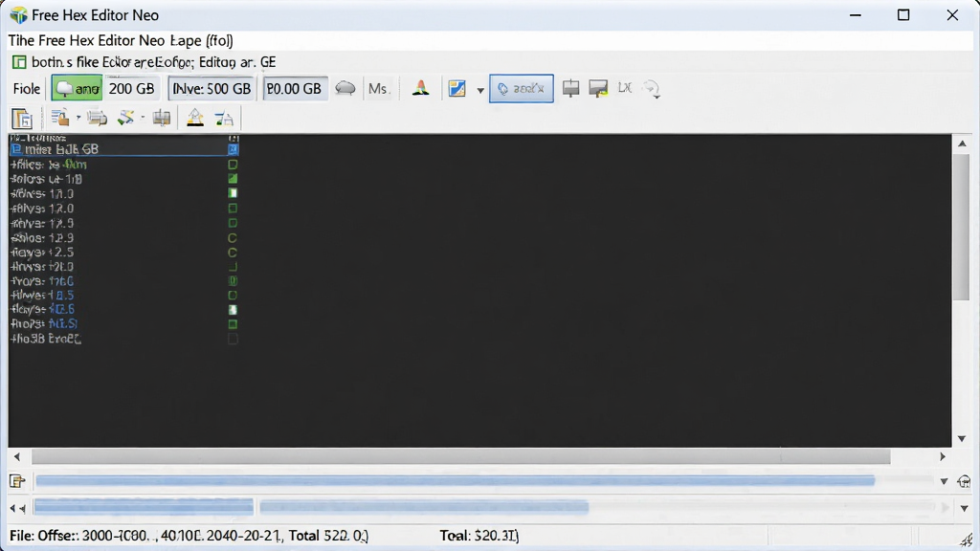Toggle the green checked box under the blue checkbox
The height and width of the screenshot is (551, 980).
point(233,179)
